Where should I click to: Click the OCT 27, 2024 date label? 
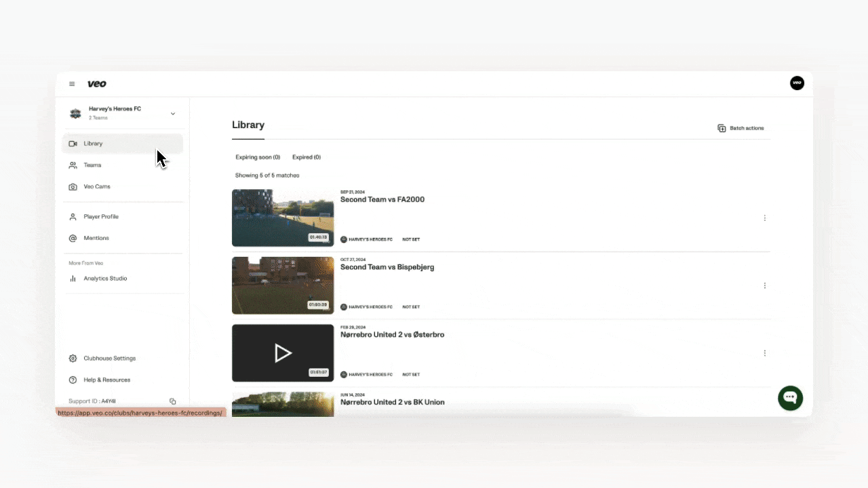tap(353, 260)
